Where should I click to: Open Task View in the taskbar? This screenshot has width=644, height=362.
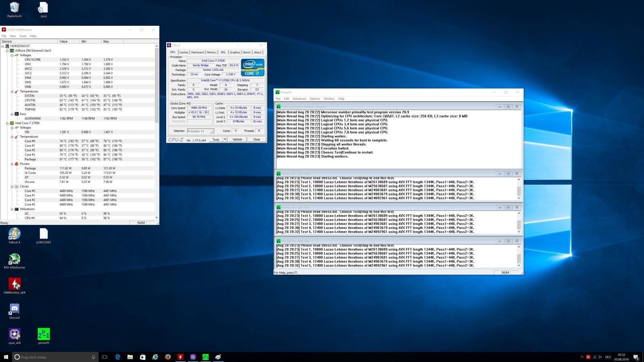click(105, 357)
